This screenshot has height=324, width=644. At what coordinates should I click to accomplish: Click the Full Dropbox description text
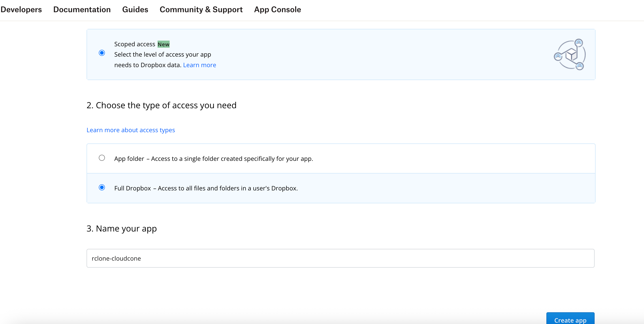[x=206, y=188]
